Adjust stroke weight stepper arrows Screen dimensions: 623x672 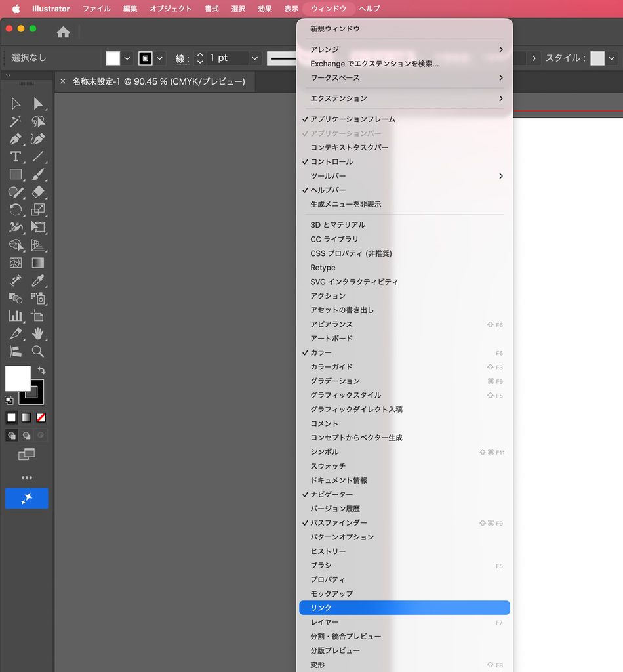point(200,58)
